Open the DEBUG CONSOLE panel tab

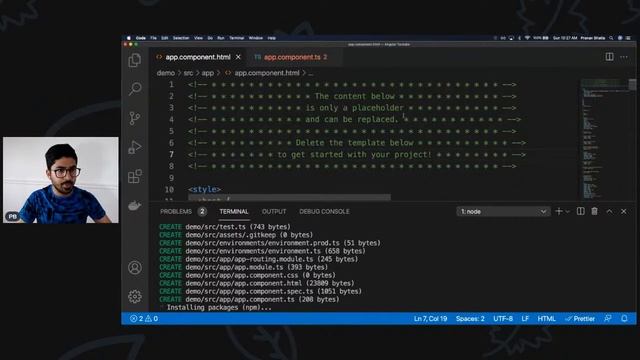tap(324, 211)
